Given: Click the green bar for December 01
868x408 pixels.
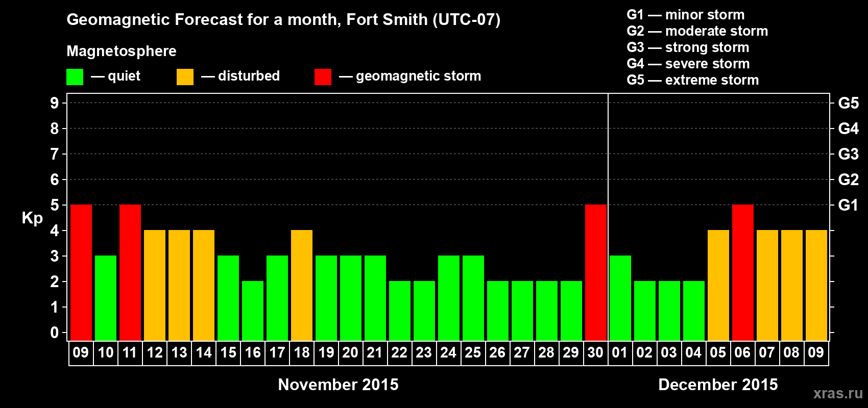Looking at the screenshot, I should [620, 298].
